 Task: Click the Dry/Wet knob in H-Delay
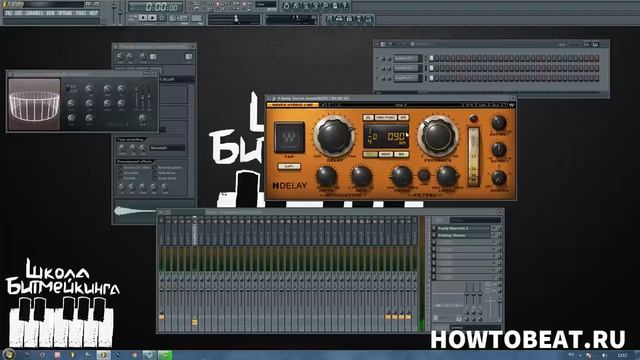pyautogui.click(x=498, y=123)
